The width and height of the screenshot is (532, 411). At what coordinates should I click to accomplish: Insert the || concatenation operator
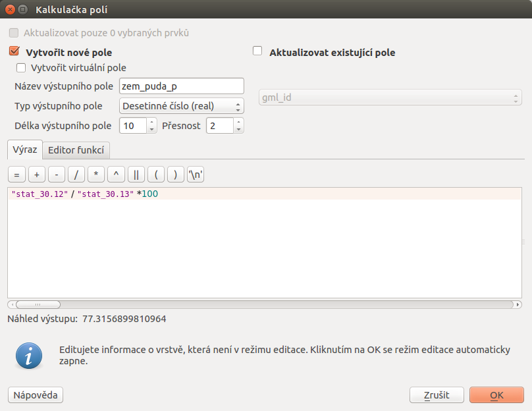[x=136, y=175]
